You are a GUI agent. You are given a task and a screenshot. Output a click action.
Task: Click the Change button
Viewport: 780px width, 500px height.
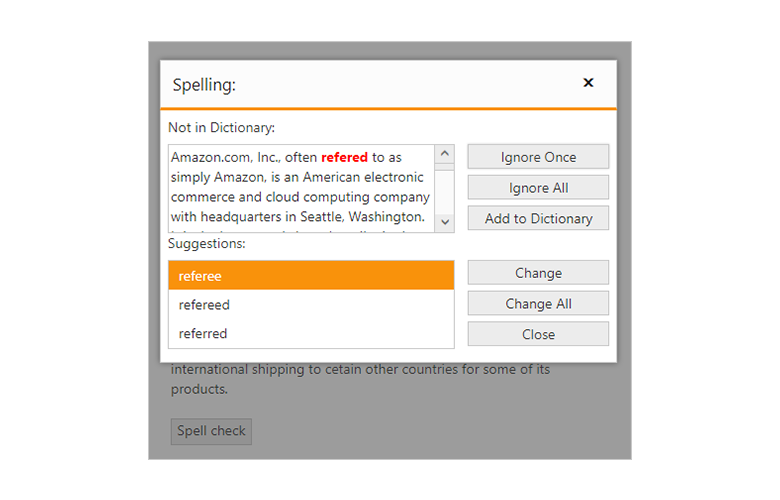538,273
